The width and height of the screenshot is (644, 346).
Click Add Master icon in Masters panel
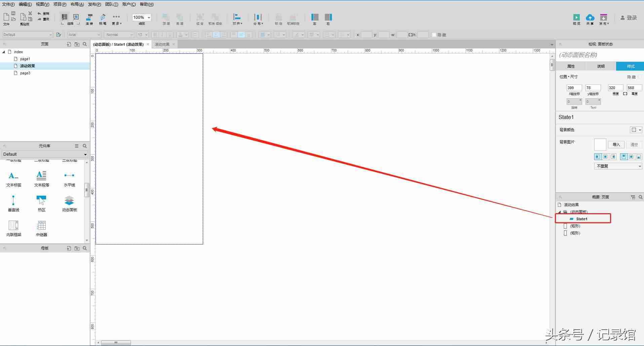click(x=69, y=248)
